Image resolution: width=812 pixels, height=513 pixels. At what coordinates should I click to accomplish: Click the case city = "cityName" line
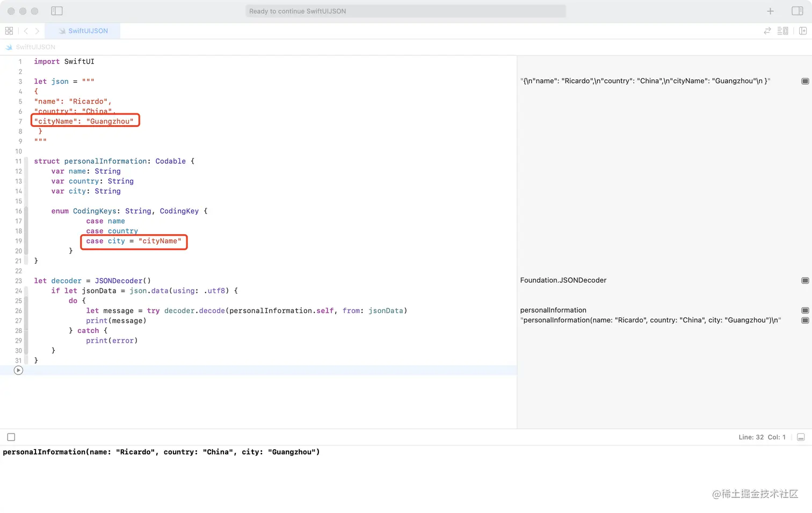point(134,241)
